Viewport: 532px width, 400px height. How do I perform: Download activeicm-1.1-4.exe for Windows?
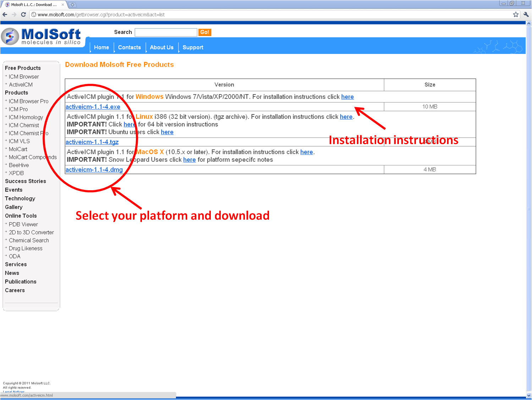tap(93, 107)
